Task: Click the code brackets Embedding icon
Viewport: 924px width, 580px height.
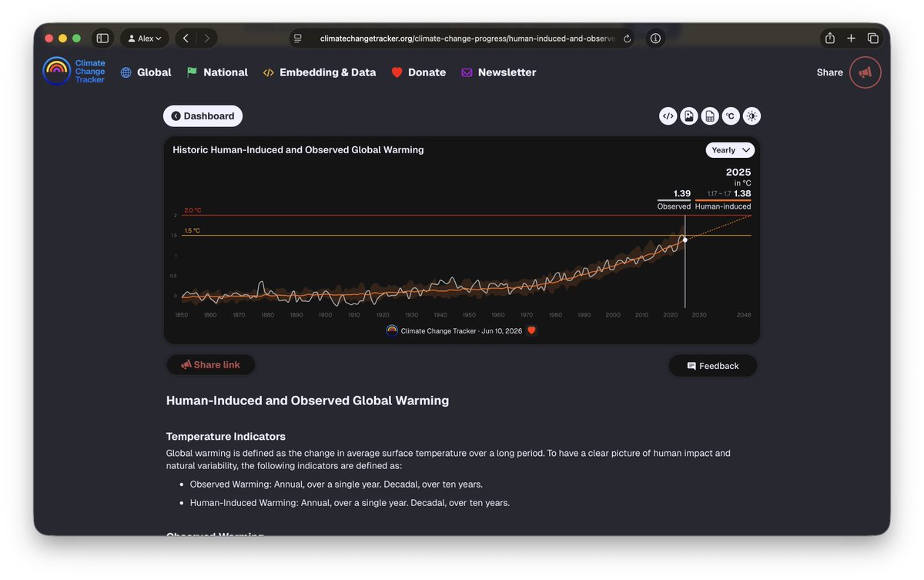Action: coord(268,72)
